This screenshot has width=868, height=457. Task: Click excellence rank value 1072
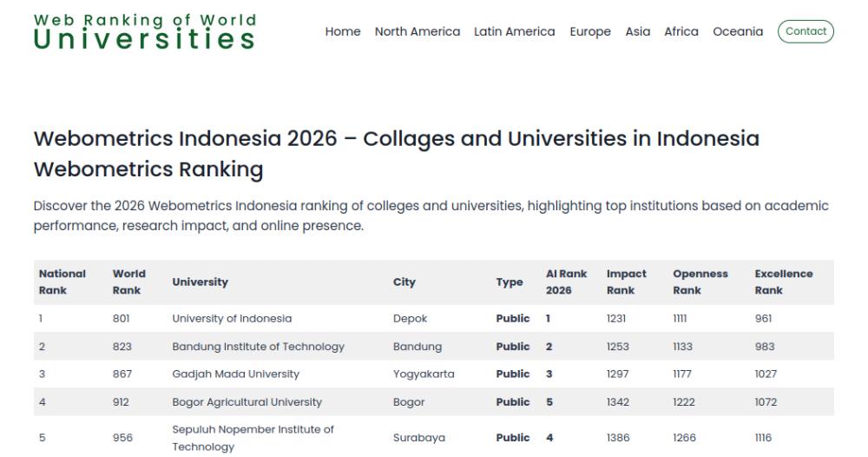coord(766,402)
